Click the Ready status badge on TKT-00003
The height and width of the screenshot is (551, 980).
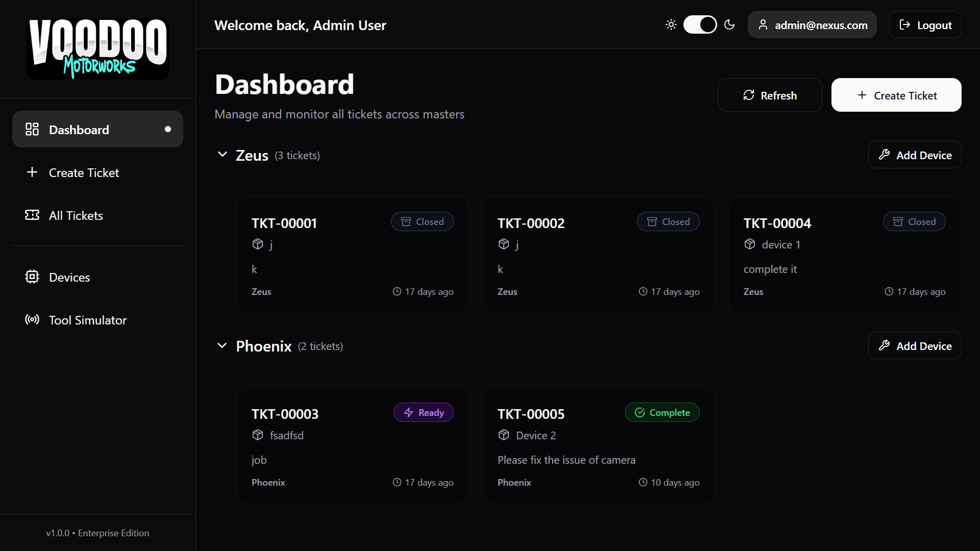point(423,412)
